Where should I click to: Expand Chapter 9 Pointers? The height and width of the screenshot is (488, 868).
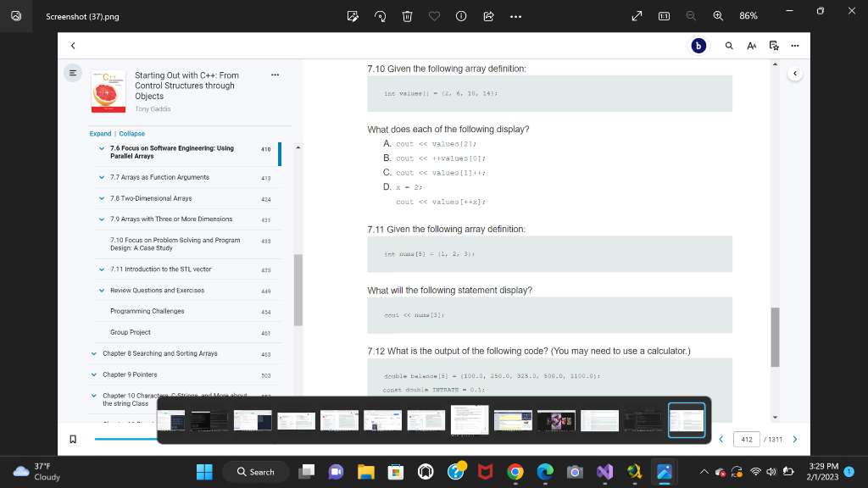pos(94,374)
